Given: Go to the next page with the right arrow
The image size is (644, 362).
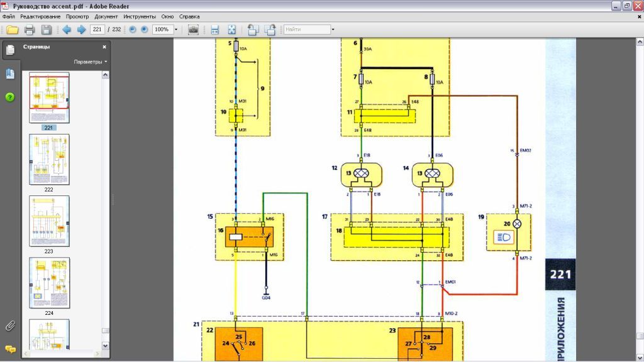Looking at the screenshot, I should 81,30.
